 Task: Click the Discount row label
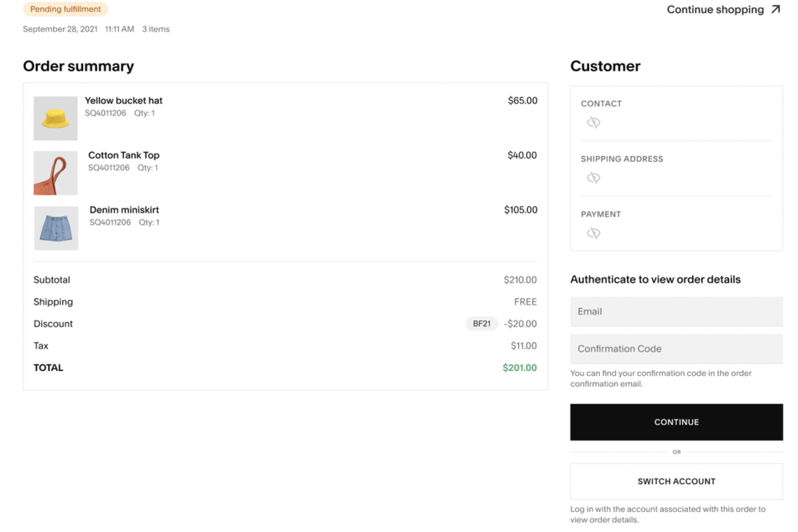coord(53,324)
